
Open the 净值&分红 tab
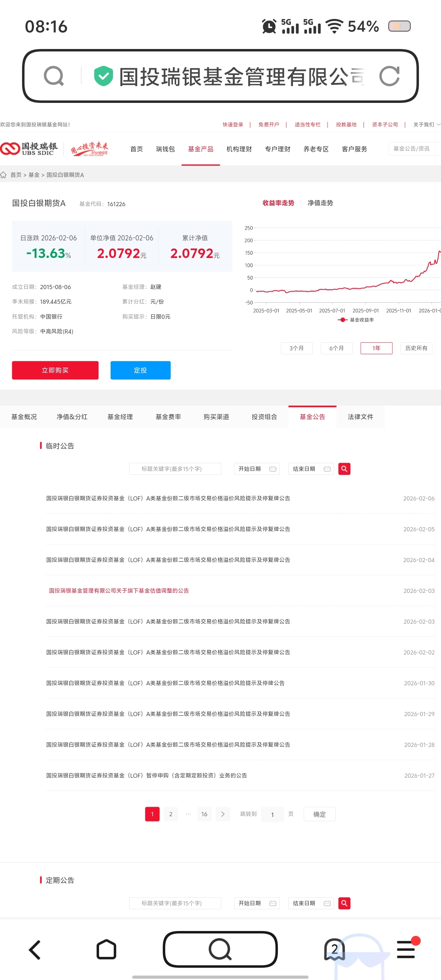click(x=72, y=416)
